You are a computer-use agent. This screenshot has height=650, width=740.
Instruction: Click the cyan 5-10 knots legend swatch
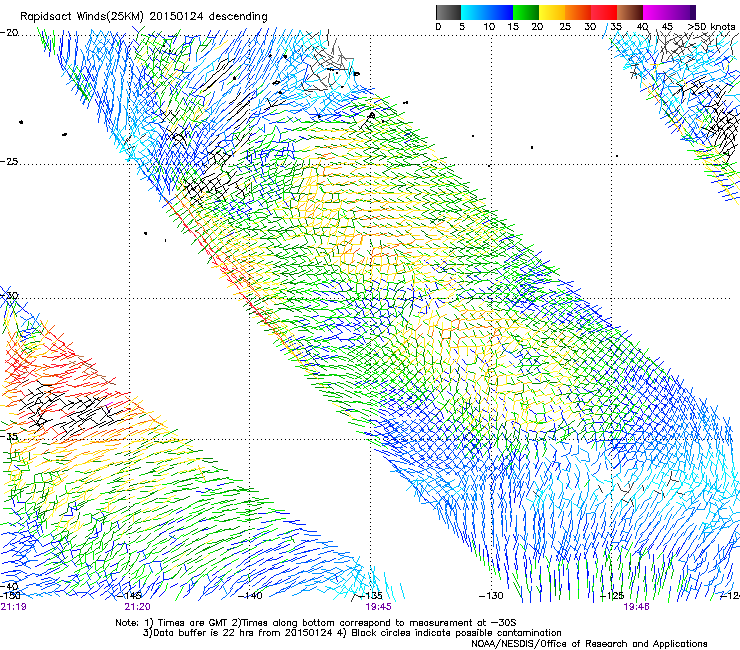pyautogui.click(x=474, y=13)
